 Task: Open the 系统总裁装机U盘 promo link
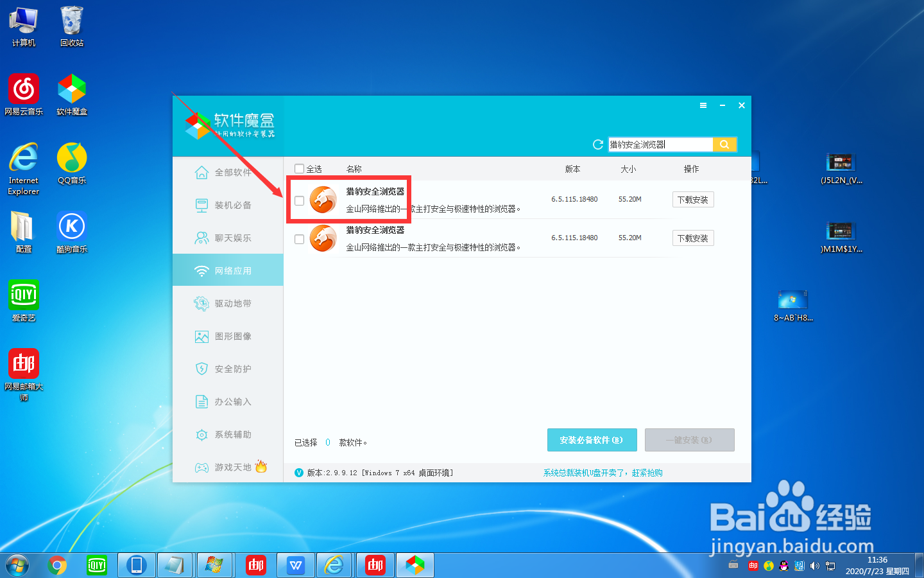coord(603,473)
